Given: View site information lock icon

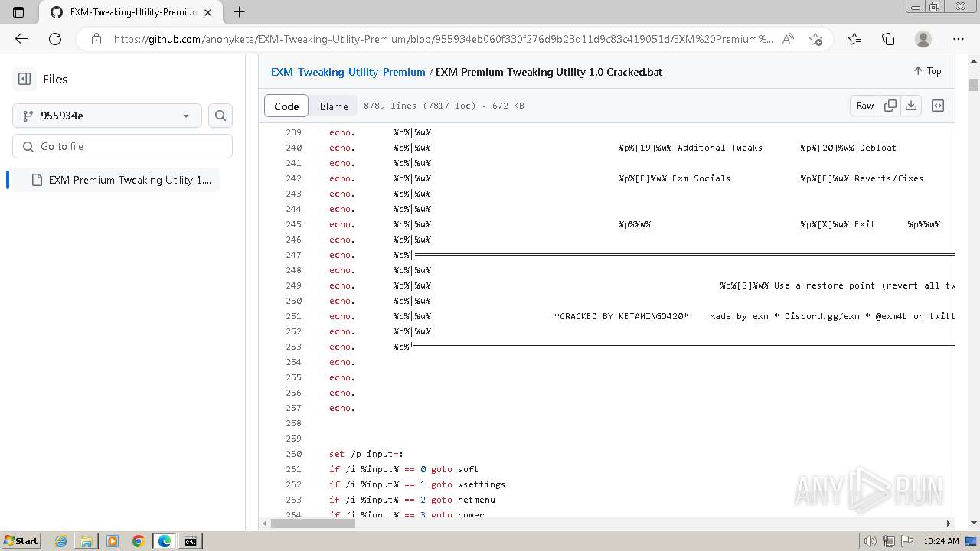Looking at the screenshot, I should (96, 39).
